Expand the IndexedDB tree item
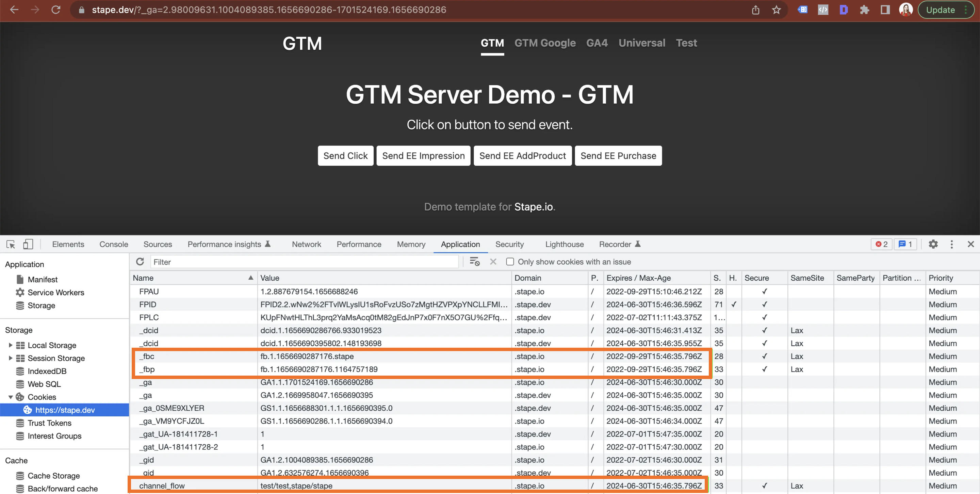Image resolution: width=980 pixels, height=494 pixels. (10, 370)
